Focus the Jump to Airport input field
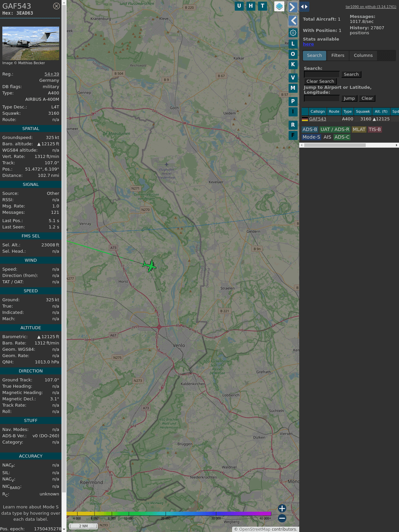This screenshot has height=532, width=399. pyautogui.click(x=322, y=98)
